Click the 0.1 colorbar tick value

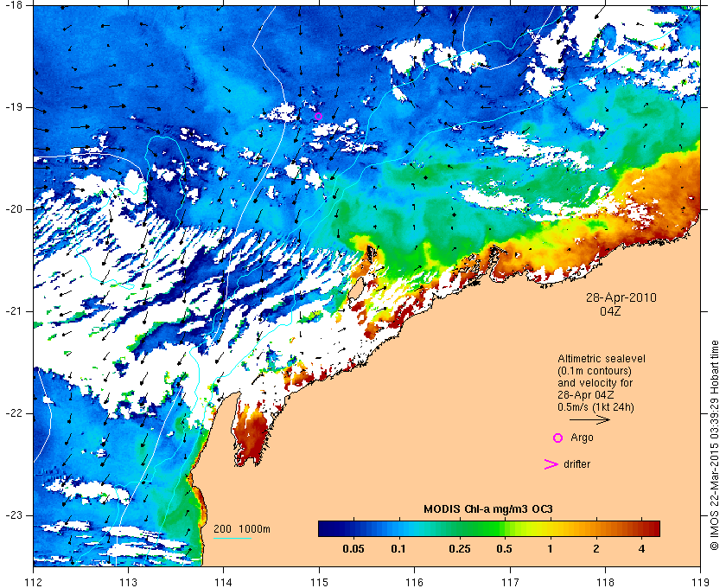[x=398, y=550]
